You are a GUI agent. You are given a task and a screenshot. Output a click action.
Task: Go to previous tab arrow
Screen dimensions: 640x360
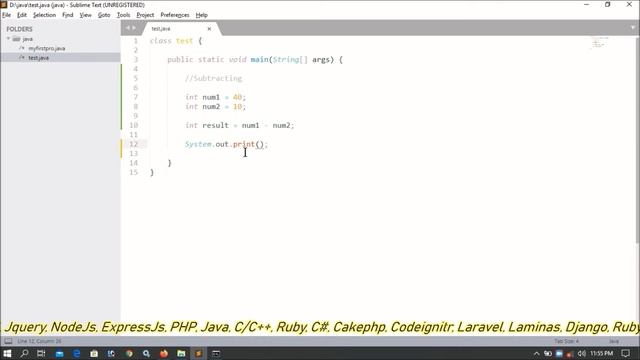(x=127, y=28)
